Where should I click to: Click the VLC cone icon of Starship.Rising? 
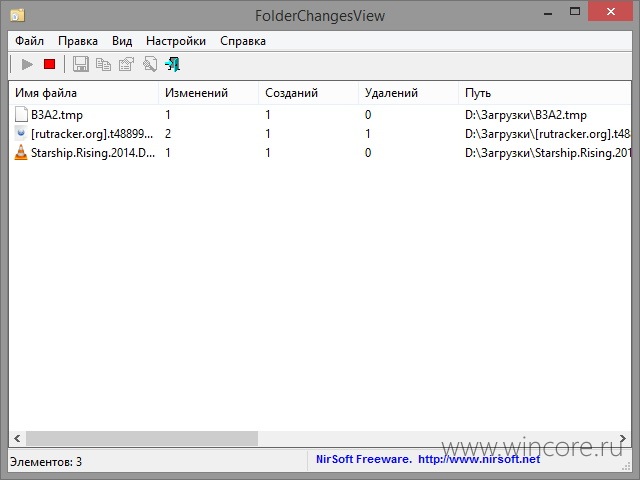[x=21, y=153]
